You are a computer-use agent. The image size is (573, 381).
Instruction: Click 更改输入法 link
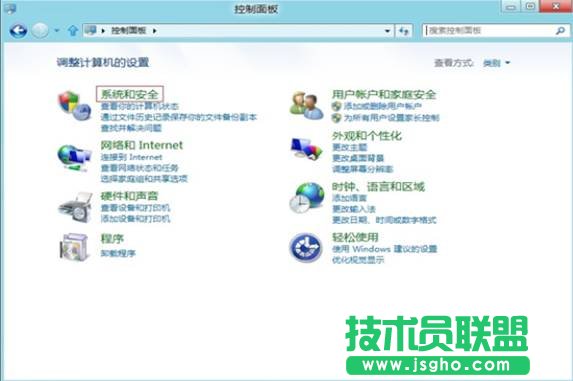353,209
